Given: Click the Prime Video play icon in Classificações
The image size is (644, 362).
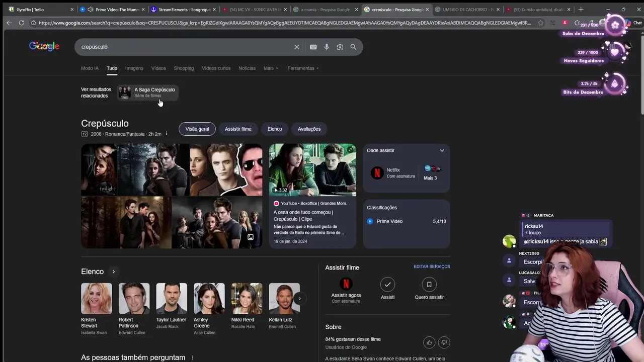Looking at the screenshot, I should (370, 221).
